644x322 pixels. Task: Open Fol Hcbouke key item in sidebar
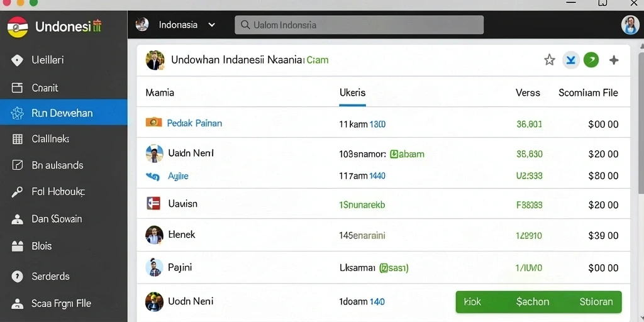coord(64,191)
